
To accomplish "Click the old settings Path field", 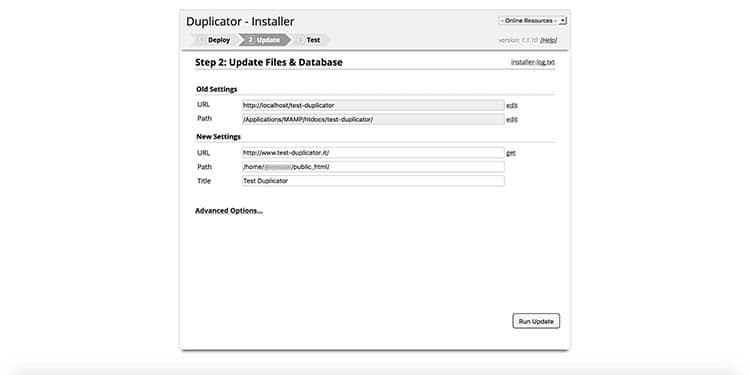I will [373, 119].
